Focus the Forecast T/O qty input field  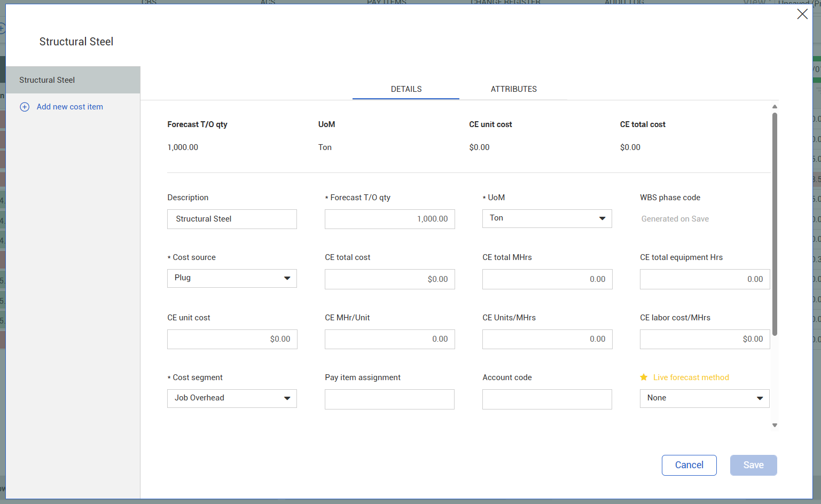coord(389,219)
